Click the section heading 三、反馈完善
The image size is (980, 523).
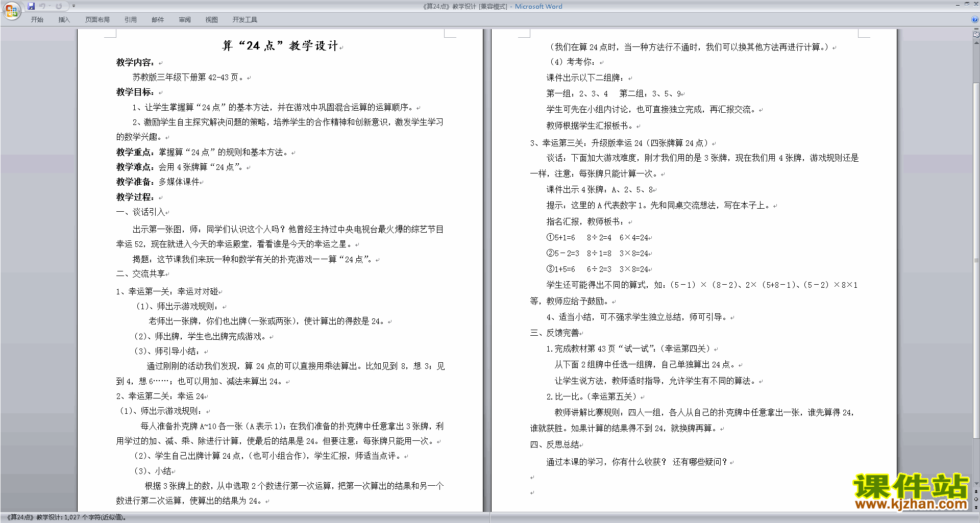coord(555,333)
